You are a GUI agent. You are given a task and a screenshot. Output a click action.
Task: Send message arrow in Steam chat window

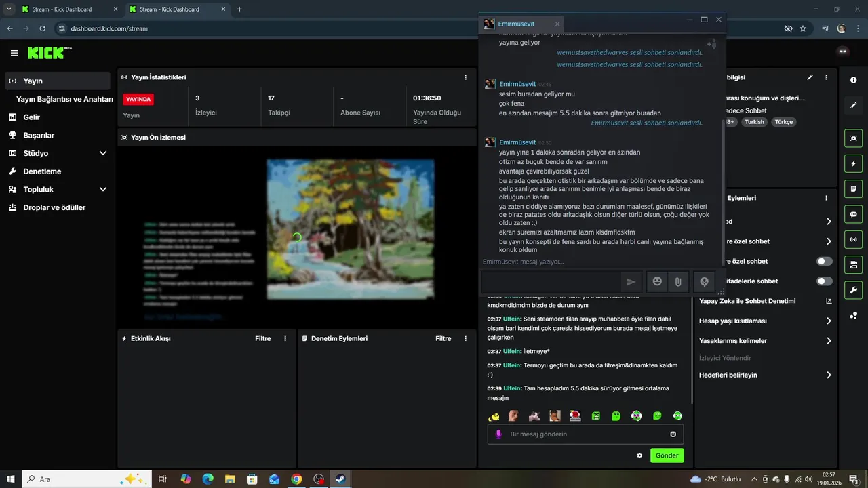pyautogui.click(x=631, y=282)
